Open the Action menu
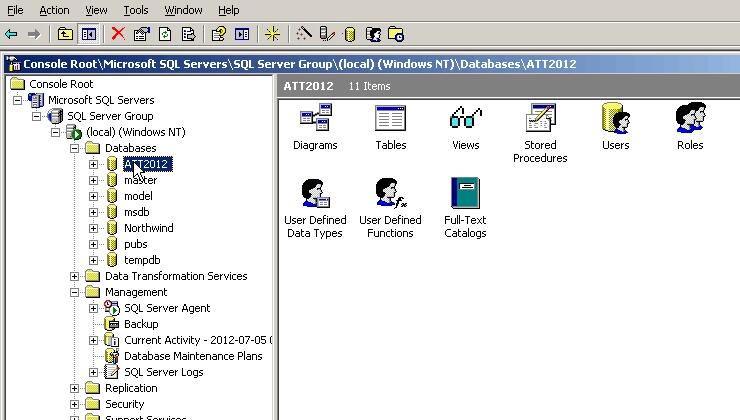Viewport: 740px width, 420px height. [54, 10]
